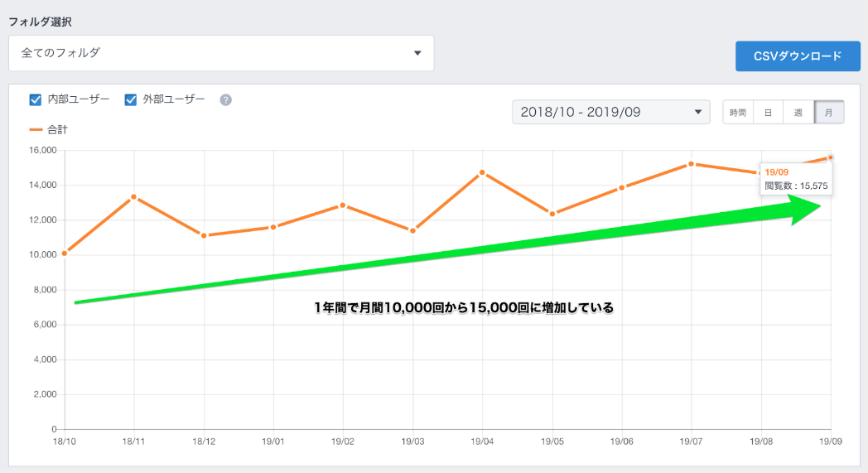The width and height of the screenshot is (868, 473).
Task: Click the 19/09 閲覧数 tooltip
Action: coord(796,179)
